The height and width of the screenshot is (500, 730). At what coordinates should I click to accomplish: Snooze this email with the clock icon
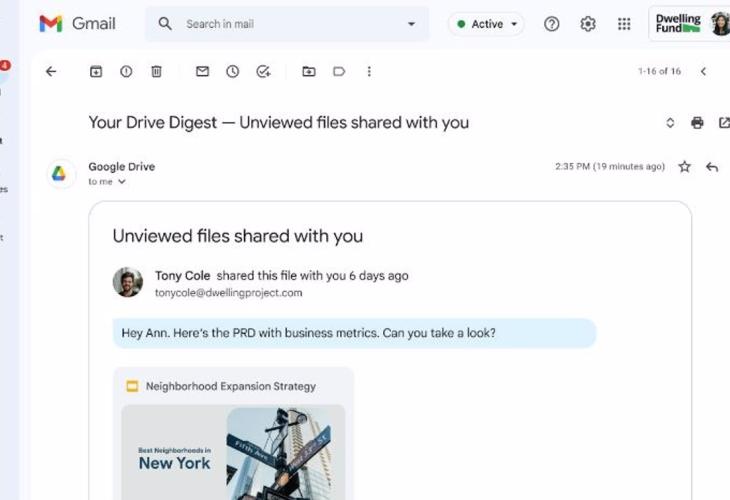(232, 72)
